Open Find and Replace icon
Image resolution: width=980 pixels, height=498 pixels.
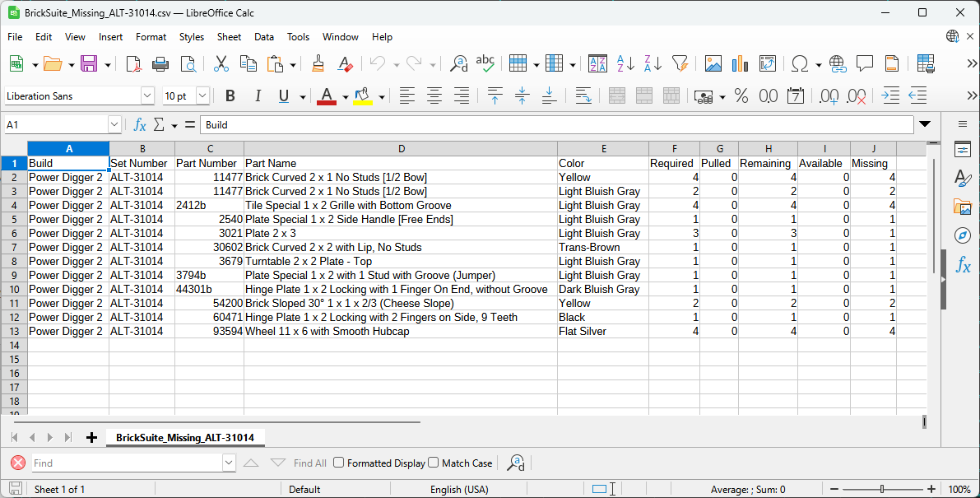(x=459, y=63)
